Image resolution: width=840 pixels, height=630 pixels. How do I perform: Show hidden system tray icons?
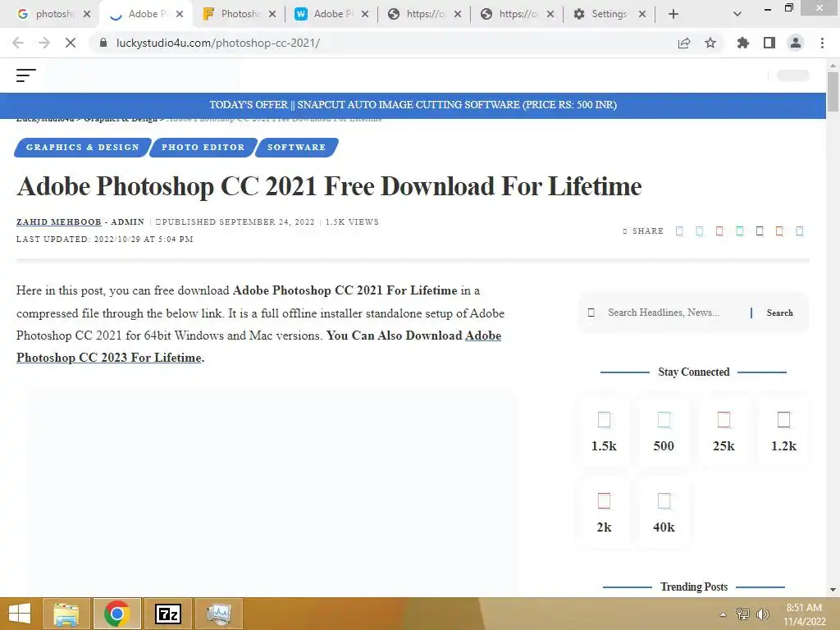tap(724, 614)
